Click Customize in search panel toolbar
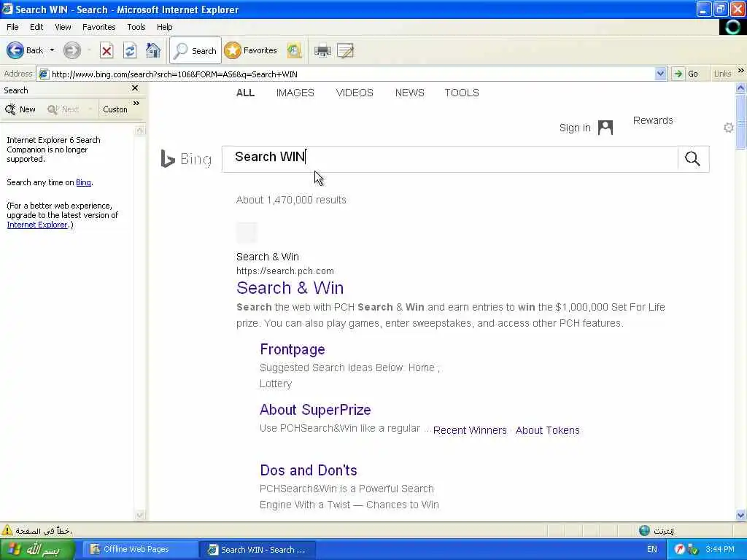The height and width of the screenshot is (560, 747). click(115, 109)
